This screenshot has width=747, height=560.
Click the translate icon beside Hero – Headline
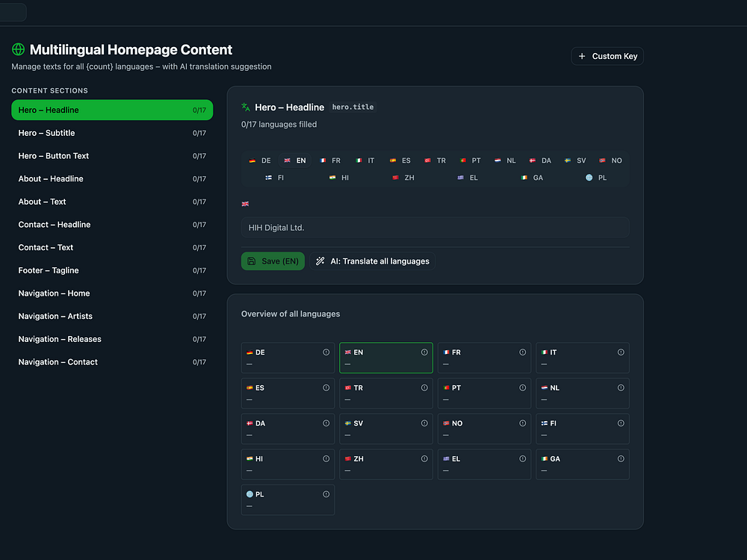(246, 108)
